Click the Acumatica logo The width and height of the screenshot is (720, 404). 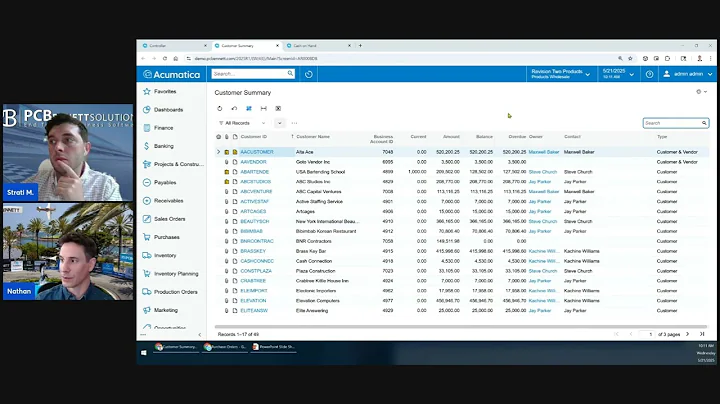coord(171,74)
